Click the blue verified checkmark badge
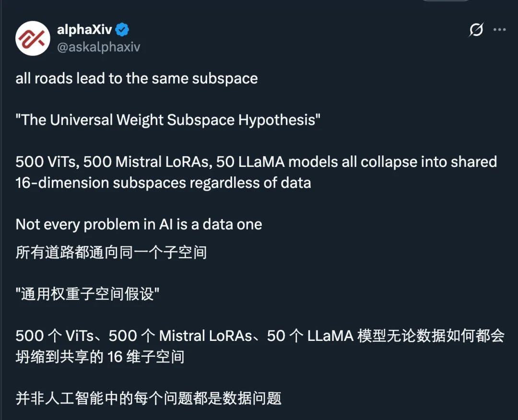 point(123,30)
